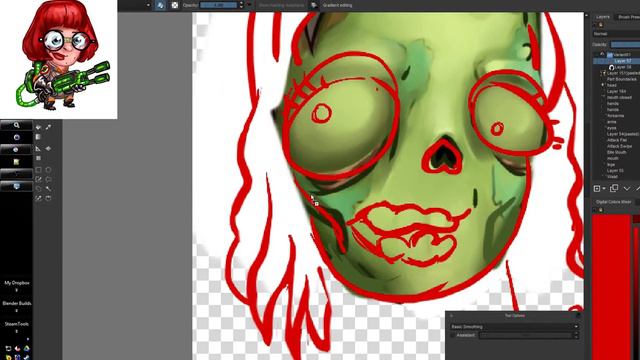Image resolution: width=640 pixels, height=360 pixels.
Task: Click the yellow note icon in the left dock
Action: (16, 162)
